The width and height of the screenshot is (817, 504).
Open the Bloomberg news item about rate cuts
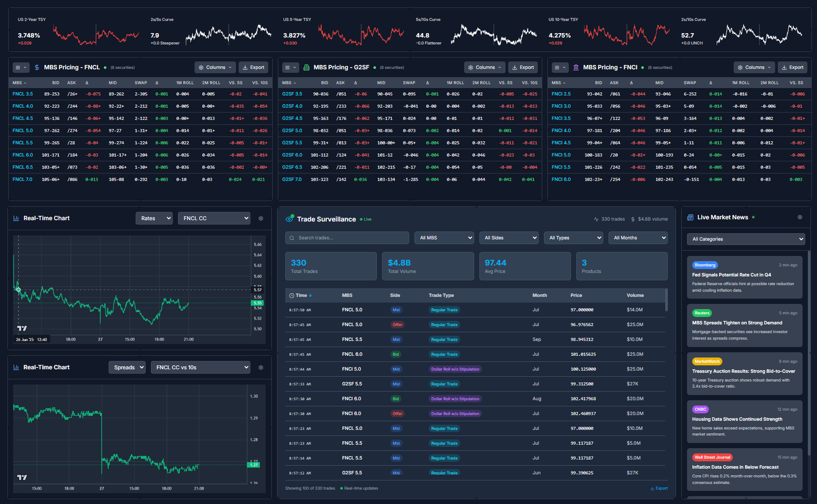[x=745, y=277]
